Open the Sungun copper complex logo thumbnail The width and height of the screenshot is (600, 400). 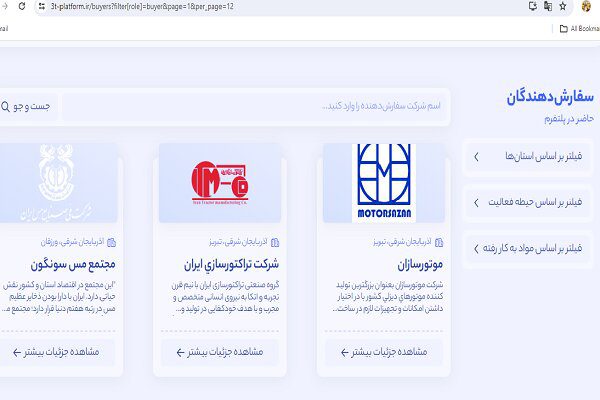(x=58, y=183)
